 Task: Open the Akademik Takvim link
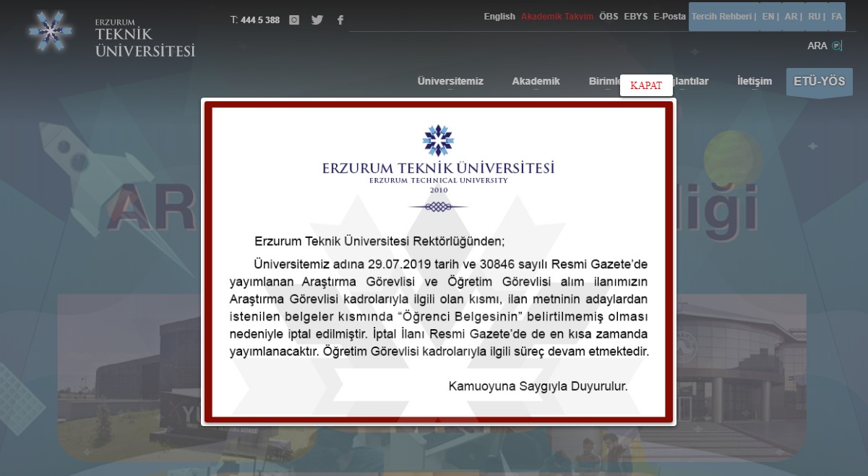(x=557, y=17)
